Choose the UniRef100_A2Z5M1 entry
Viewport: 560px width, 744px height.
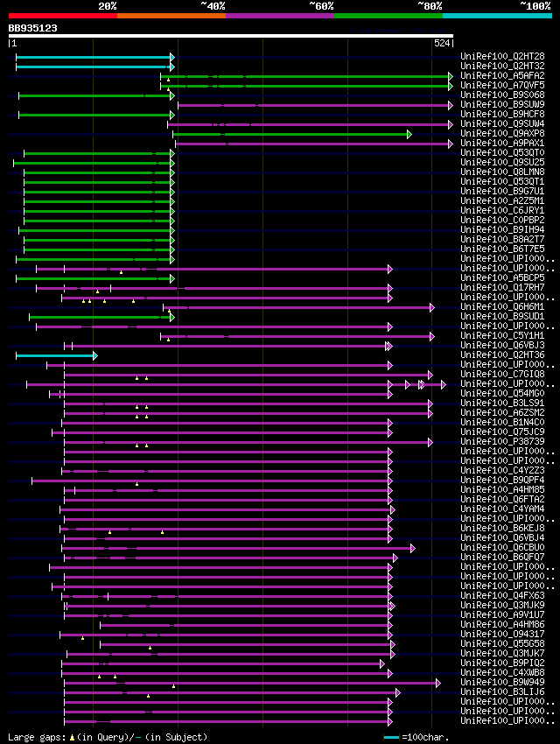[x=502, y=200]
